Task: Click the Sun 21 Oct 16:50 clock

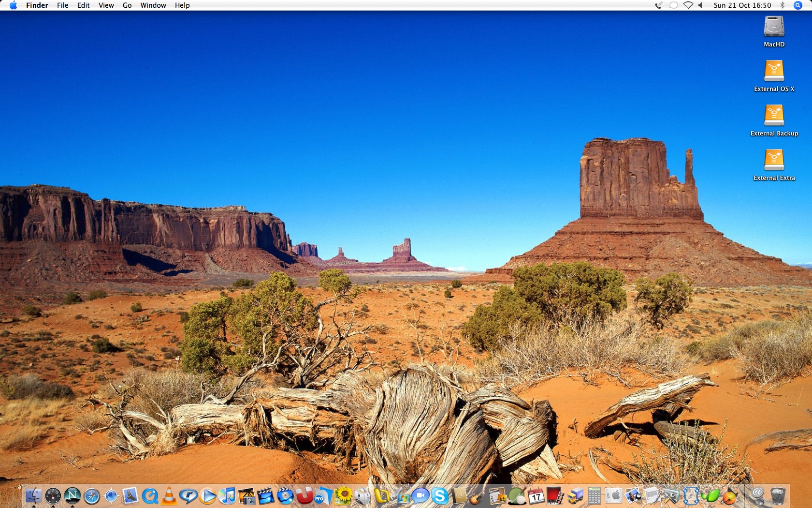Action: point(742,5)
